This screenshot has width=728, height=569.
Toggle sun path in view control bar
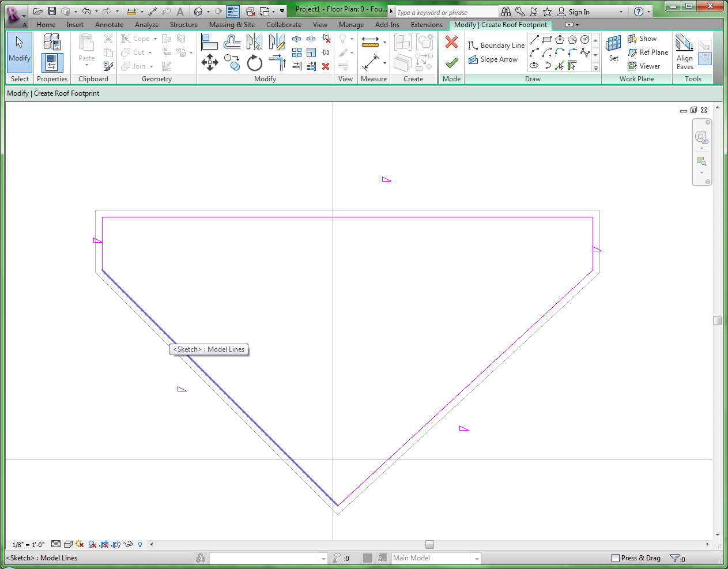coord(80,544)
